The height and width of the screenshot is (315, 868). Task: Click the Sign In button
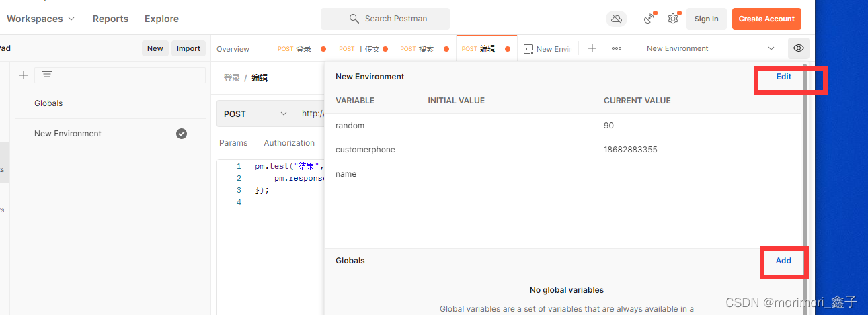(x=706, y=19)
